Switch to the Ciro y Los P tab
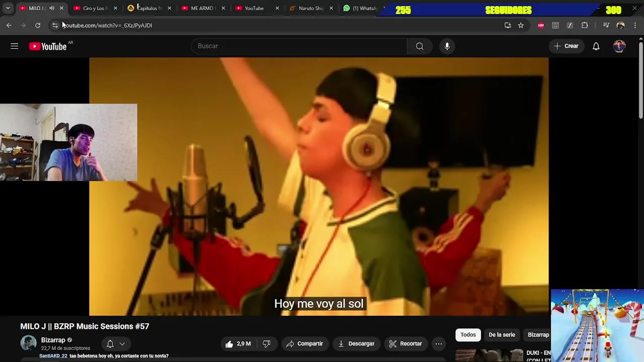Viewport: 644px width, 362px height. 95,8
